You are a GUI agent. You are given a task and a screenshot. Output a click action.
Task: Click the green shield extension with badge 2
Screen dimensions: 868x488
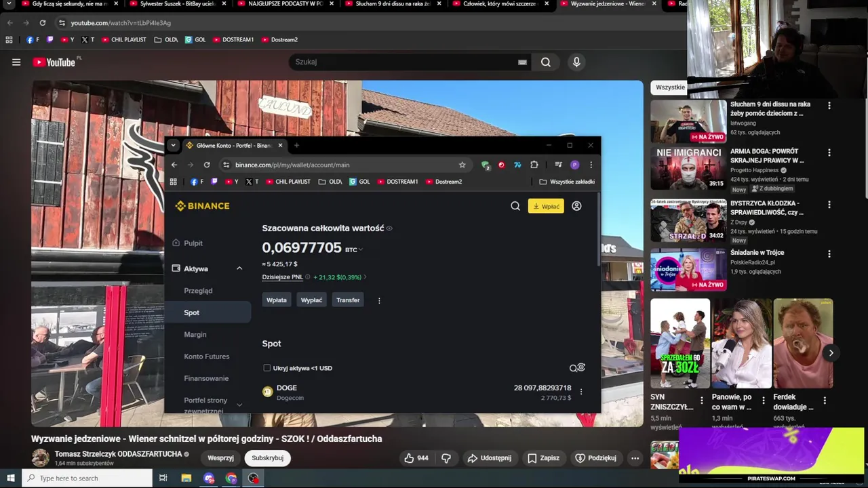coord(486,165)
